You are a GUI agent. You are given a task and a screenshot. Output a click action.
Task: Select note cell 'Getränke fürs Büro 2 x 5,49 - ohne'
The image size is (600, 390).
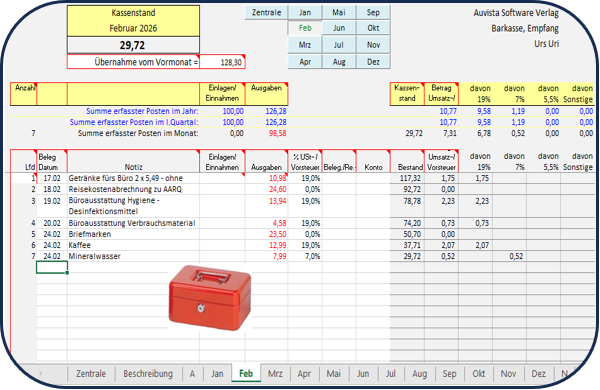point(133,178)
